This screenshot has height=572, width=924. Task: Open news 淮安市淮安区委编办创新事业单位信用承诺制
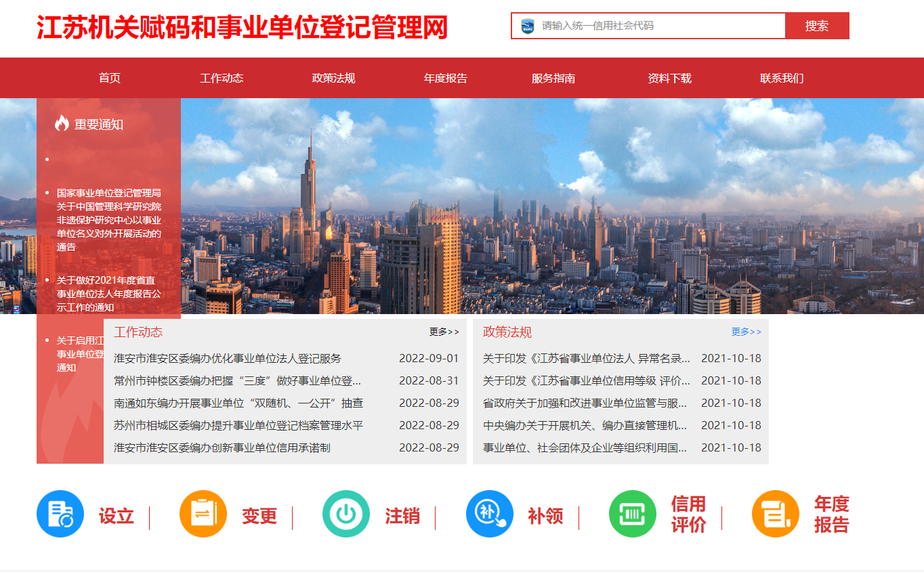tap(222, 447)
